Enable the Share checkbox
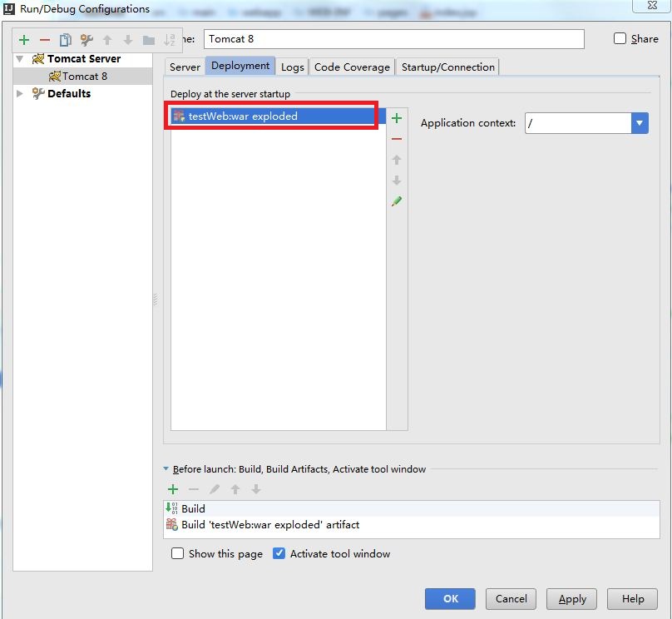672x619 pixels. coord(620,38)
